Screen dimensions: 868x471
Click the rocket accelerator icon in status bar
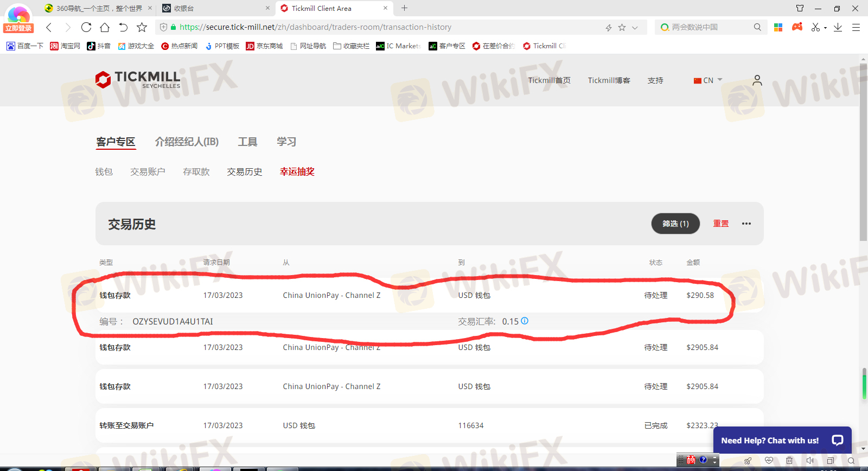tap(748, 461)
